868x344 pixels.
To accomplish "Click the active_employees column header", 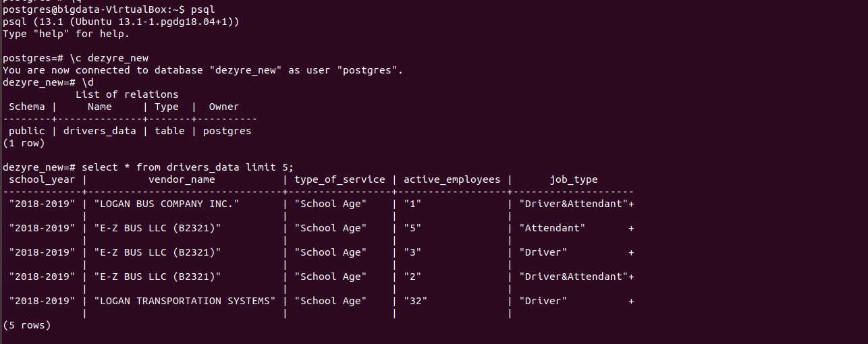I will point(452,179).
